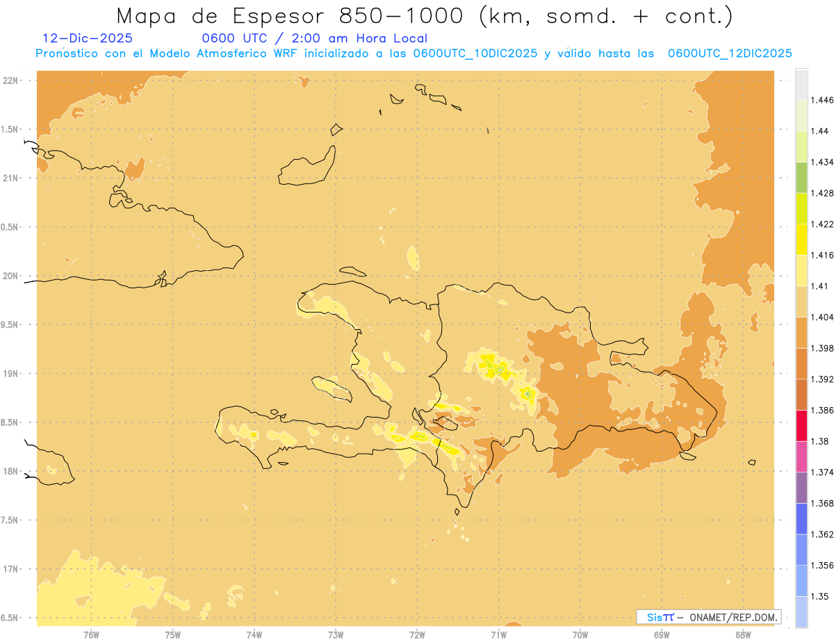Screen dimensions: 834x644
Task: Click the latitude label "18N"
Action: point(10,471)
